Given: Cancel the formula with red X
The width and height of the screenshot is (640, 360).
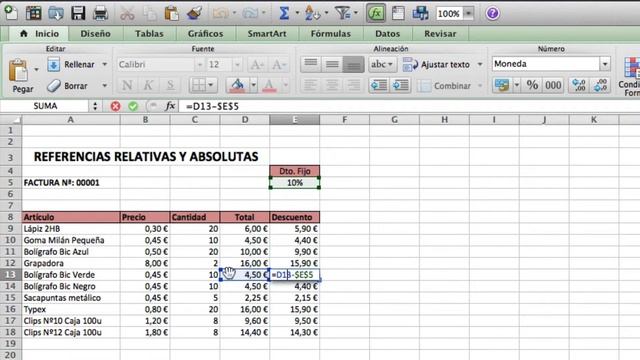Looking at the screenshot, I should point(116,106).
